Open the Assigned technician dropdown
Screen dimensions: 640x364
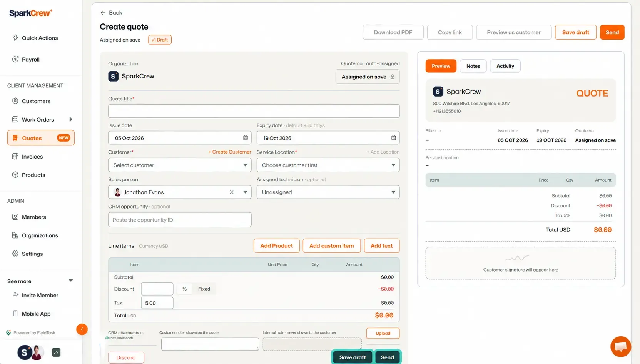[x=328, y=192]
